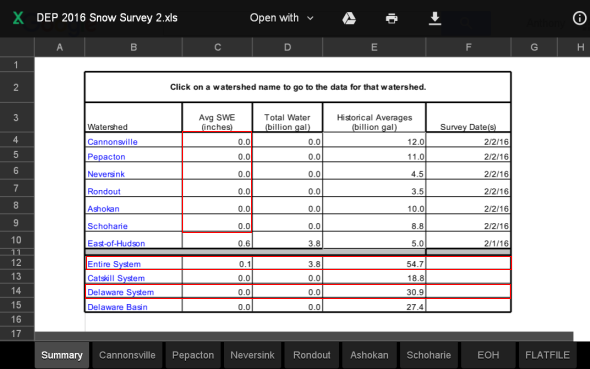Click the 30.9 Delaware System historical average
Viewport: 590px width, 369px height.
[374, 292]
